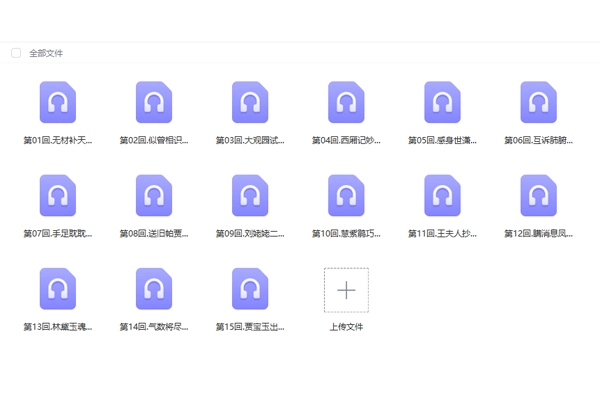Viewport: 600px width, 400px height.
Task: Click the 全部文件 label text
Action: click(x=46, y=53)
